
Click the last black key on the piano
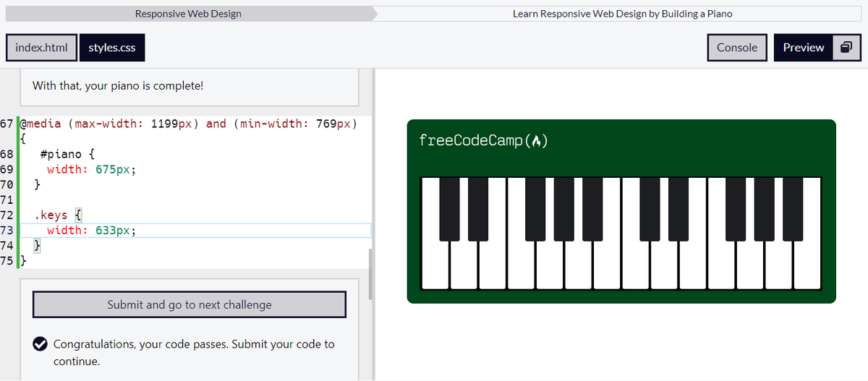(793, 208)
